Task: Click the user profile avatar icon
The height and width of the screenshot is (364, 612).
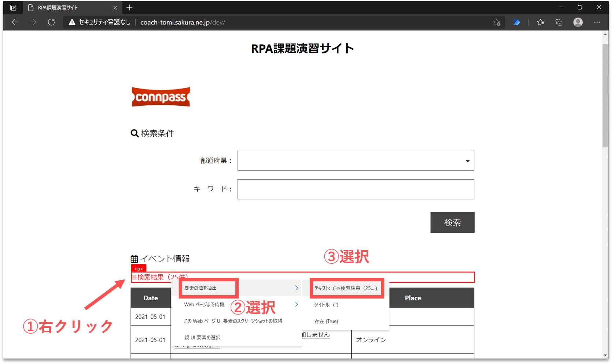Action: click(x=578, y=22)
